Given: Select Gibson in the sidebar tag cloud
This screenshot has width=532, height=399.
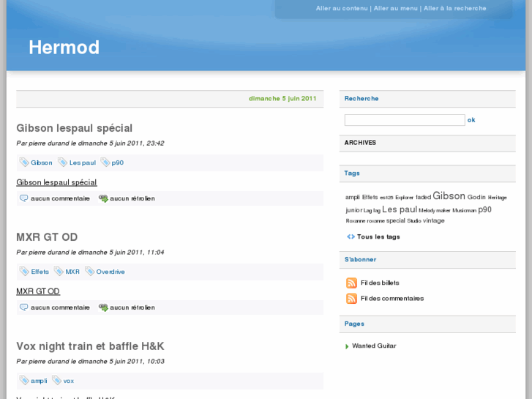Looking at the screenshot, I should 449,196.
